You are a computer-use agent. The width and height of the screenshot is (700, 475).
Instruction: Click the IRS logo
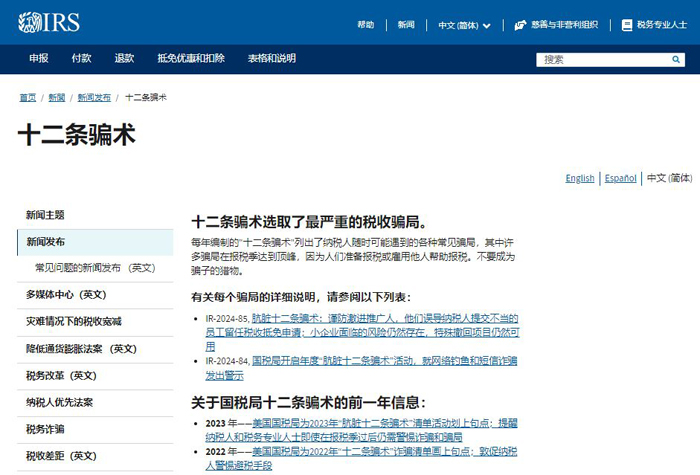[x=49, y=22]
